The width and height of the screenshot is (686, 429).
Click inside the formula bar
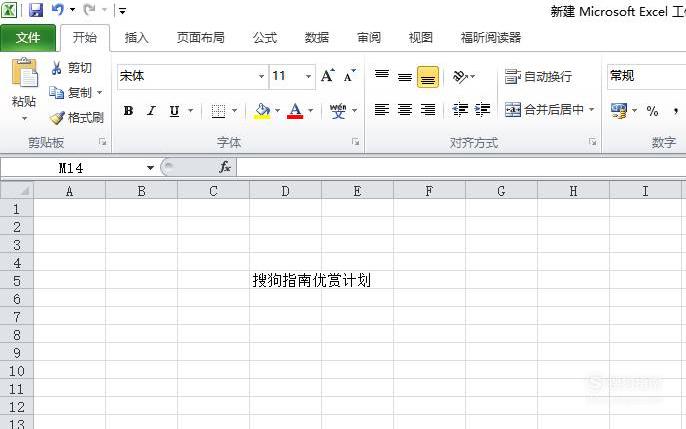461,167
